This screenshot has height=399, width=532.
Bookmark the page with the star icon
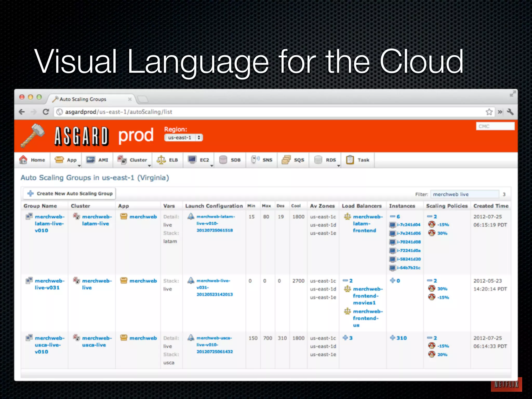pos(489,112)
